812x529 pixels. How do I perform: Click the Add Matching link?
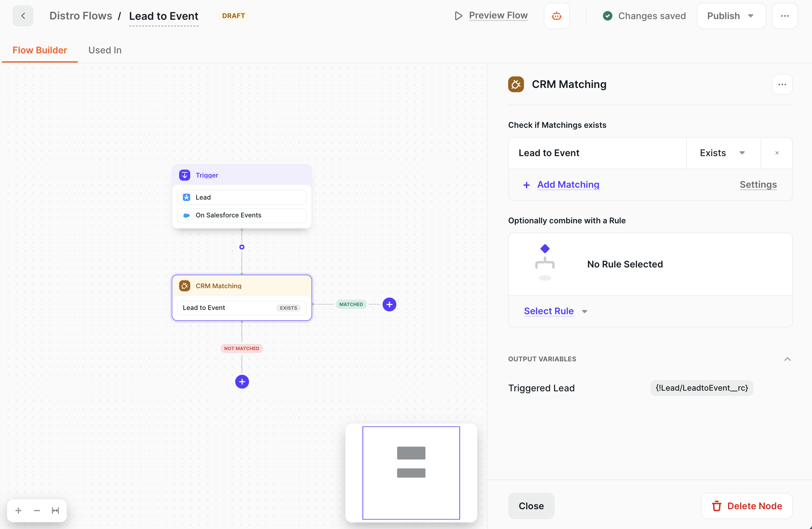click(568, 184)
